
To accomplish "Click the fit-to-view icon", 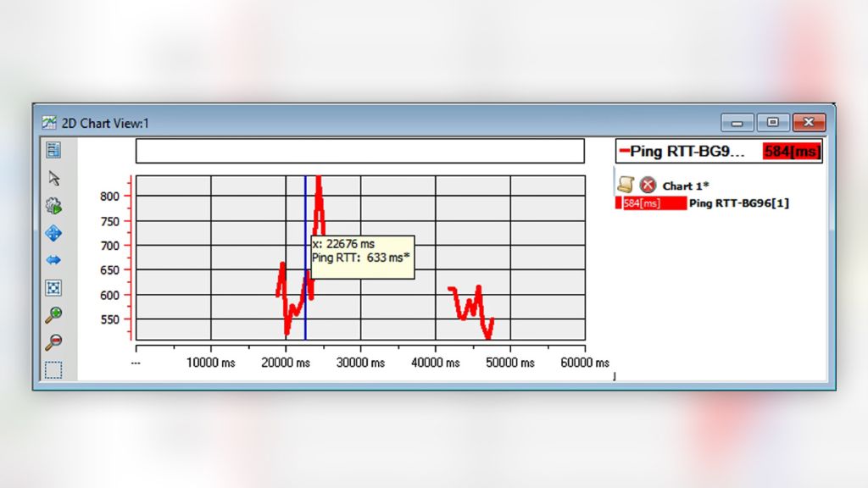I will (53, 288).
